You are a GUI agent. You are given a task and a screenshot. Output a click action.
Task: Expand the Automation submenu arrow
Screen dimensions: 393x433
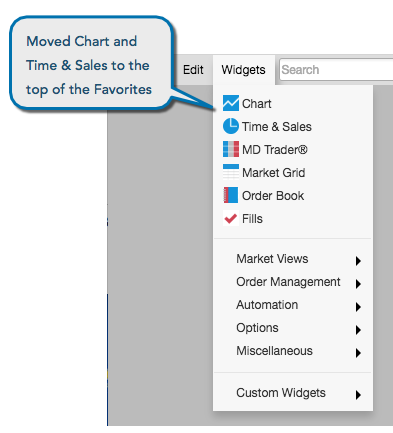(358, 307)
